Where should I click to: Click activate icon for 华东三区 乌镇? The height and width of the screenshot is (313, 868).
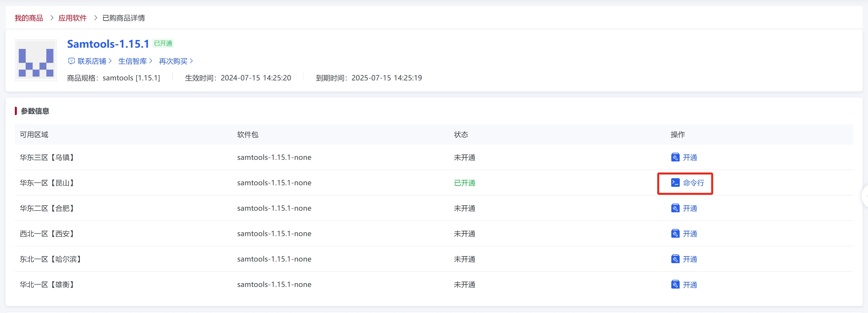click(x=675, y=158)
